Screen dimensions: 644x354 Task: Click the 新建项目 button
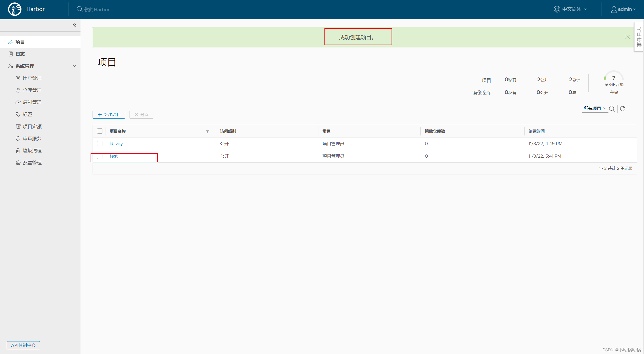[x=109, y=114]
